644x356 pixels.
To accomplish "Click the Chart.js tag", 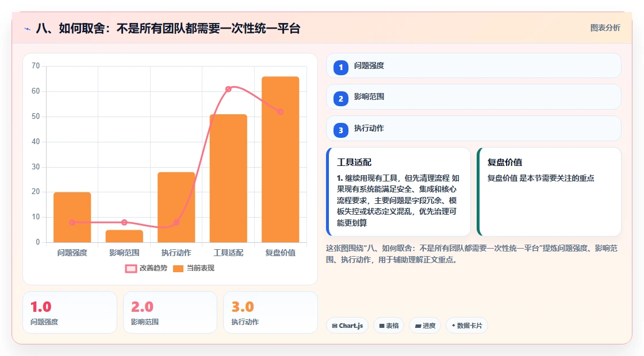I will [347, 326].
